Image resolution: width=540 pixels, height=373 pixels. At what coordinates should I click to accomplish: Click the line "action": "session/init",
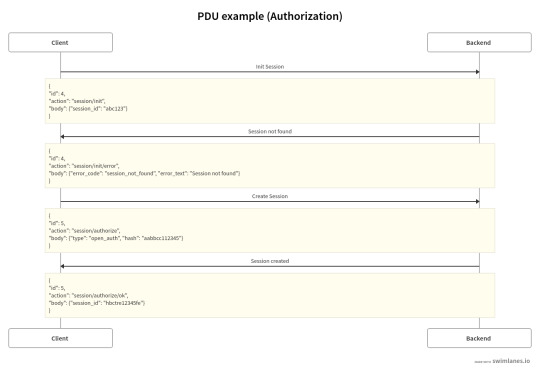pos(77,101)
